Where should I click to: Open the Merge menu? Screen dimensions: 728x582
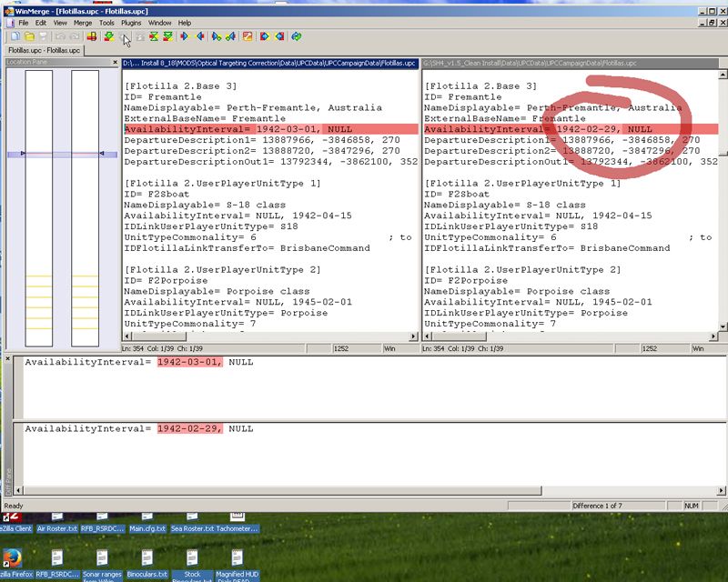[x=83, y=23]
